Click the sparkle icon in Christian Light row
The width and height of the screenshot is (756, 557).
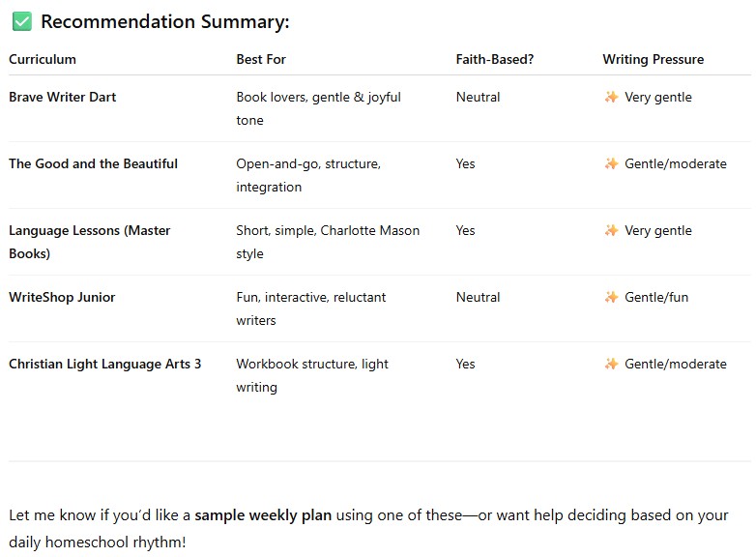coord(611,364)
